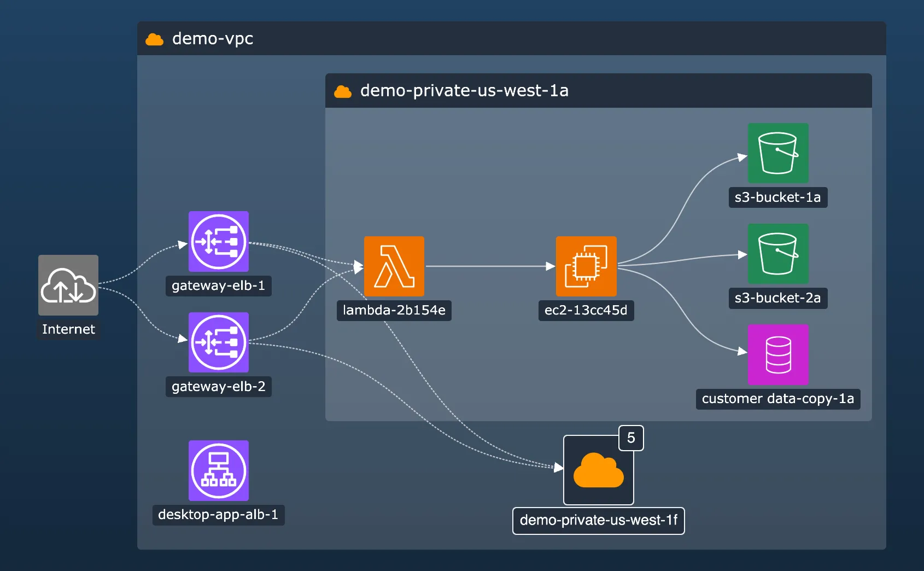The width and height of the screenshot is (924, 571).
Task: Click the gateway-elb-2 label
Action: (x=219, y=387)
